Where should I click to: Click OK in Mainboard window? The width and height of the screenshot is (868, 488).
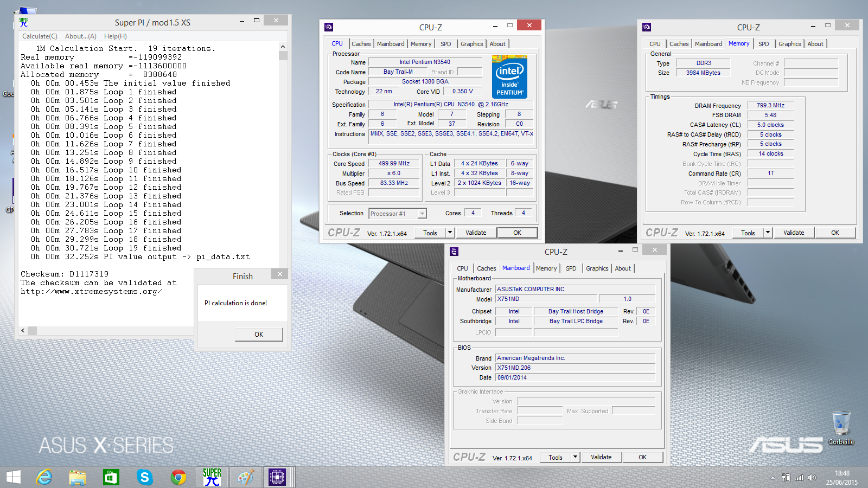[x=643, y=457]
